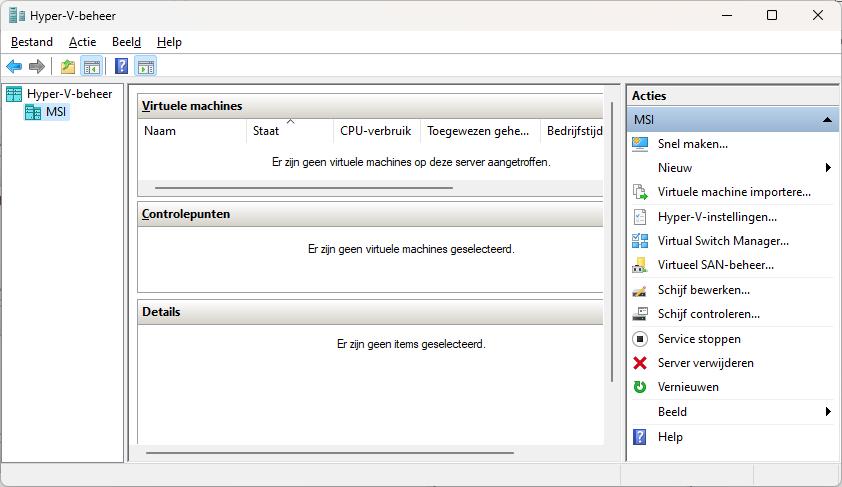Viewport: 842px width, 487px height.
Task: Collapse the MSI actions section
Action: [x=827, y=120]
